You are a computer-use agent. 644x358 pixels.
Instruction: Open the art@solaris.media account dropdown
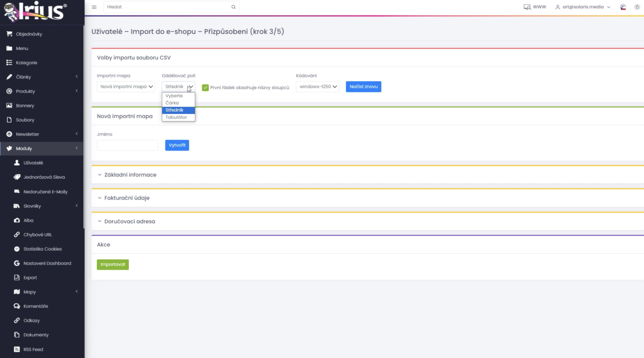583,7
